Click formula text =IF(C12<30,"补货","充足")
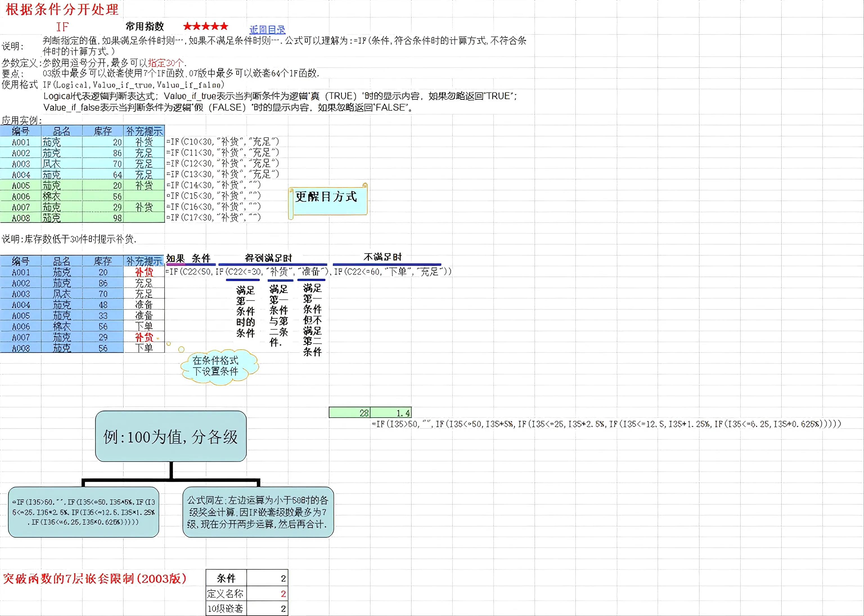This screenshot has height=616, width=864. [222, 163]
